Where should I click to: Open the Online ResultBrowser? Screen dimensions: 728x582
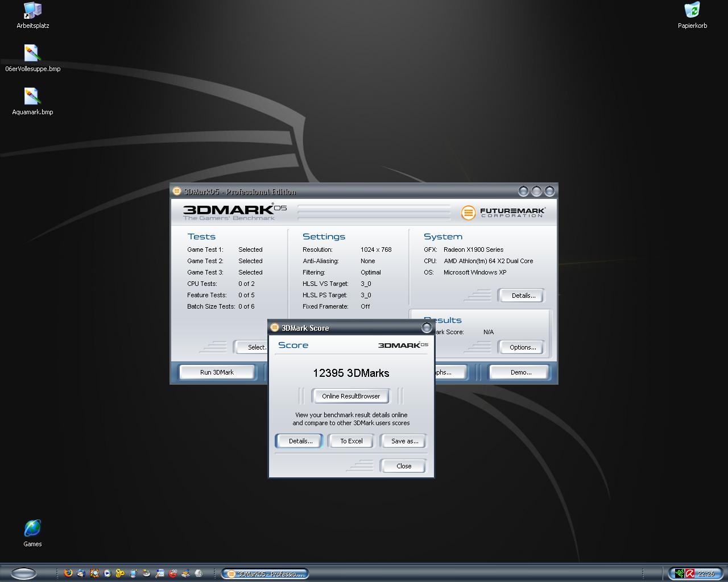click(351, 396)
